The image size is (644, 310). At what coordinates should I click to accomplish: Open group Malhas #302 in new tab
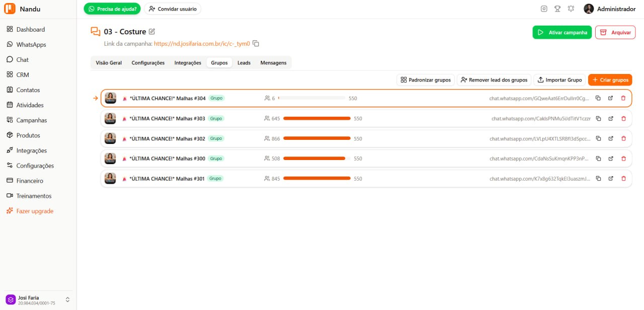point(611,138)
